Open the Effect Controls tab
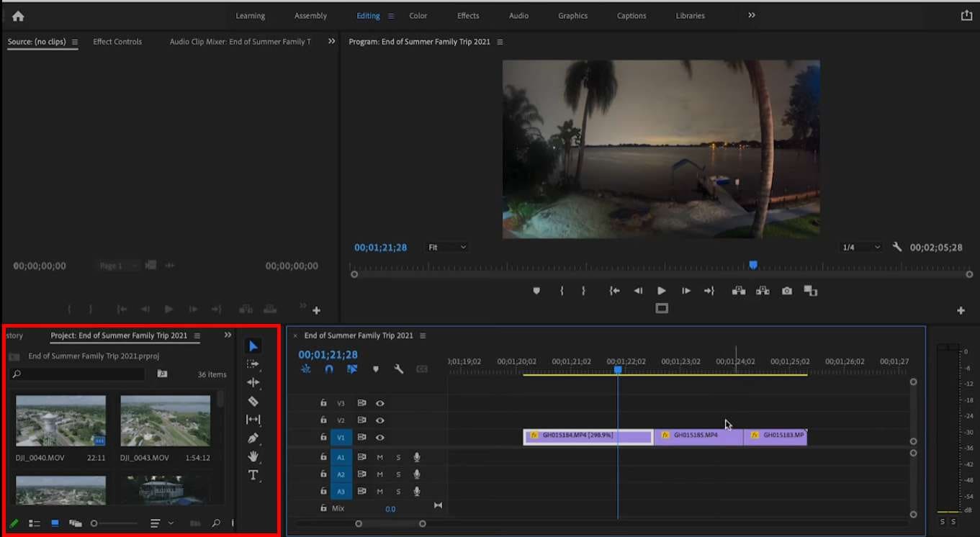The height and width of the screenshot is (537, 980). [117, 42]
